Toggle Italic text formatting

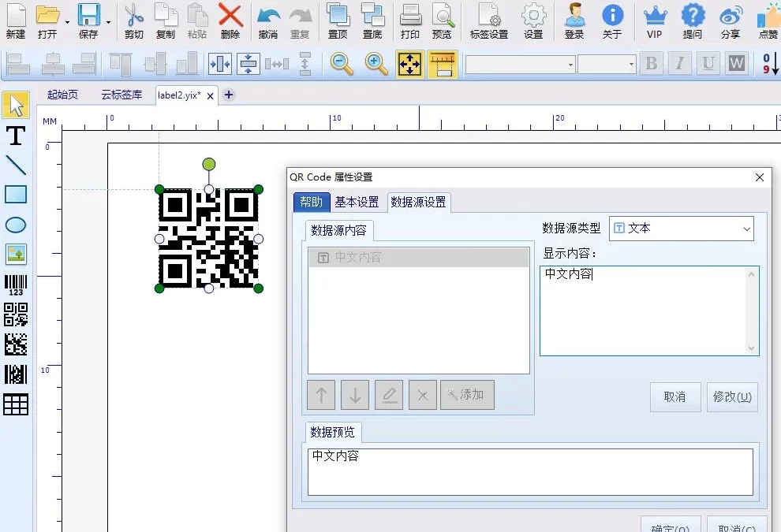[679, 64]
